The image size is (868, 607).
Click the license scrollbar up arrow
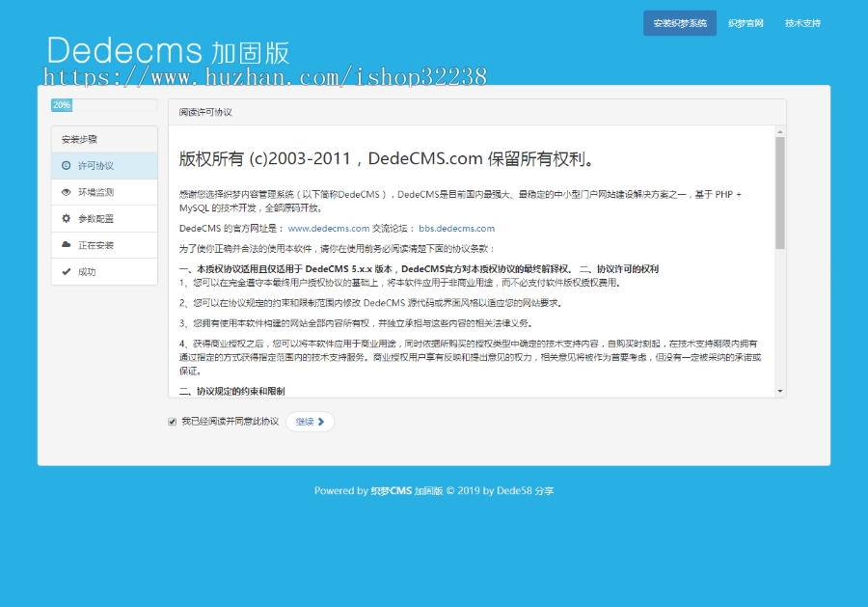(780, 132)
